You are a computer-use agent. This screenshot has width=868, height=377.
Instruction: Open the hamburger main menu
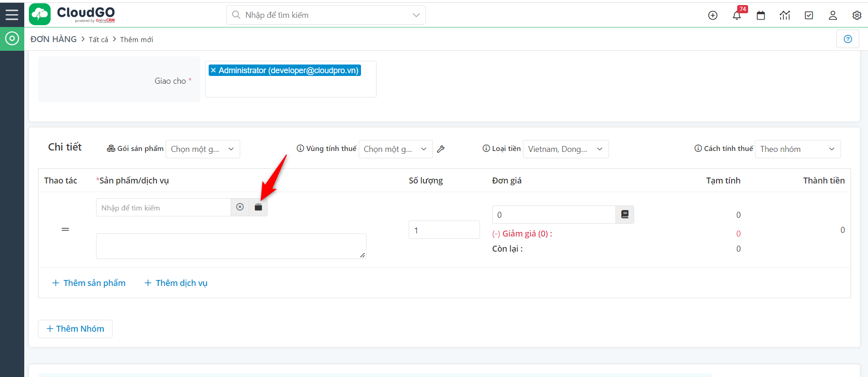tap(12, 15)
